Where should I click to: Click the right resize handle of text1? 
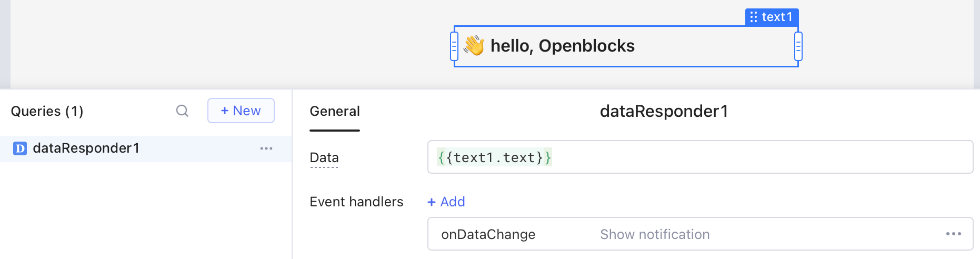pyautogui.click(x=798, y=46)
